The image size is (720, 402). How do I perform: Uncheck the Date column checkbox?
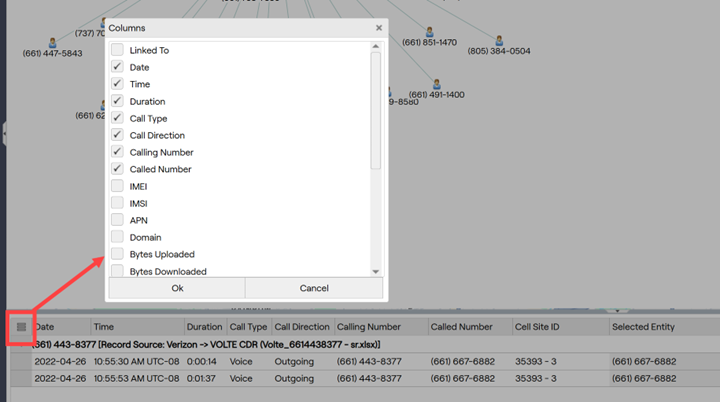point(117,67)
